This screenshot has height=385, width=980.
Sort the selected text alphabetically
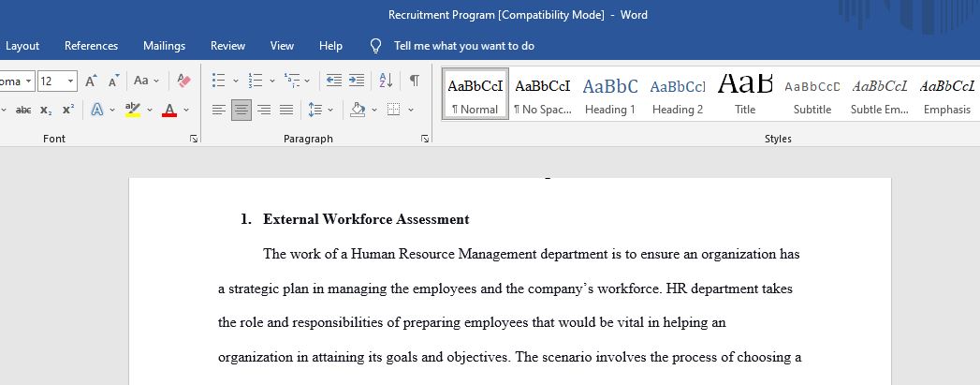click(387, 81)
